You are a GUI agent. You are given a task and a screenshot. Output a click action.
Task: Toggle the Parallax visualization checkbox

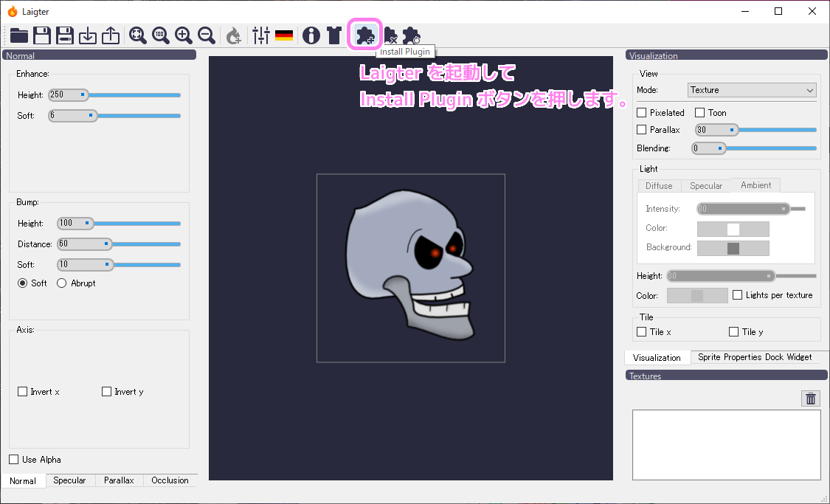click(x=640, y=129)
